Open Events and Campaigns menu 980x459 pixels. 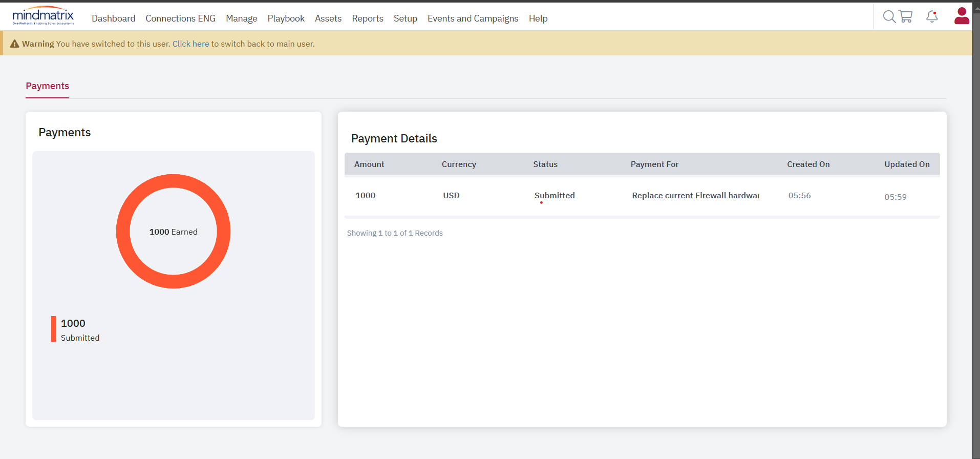point(473,18)
